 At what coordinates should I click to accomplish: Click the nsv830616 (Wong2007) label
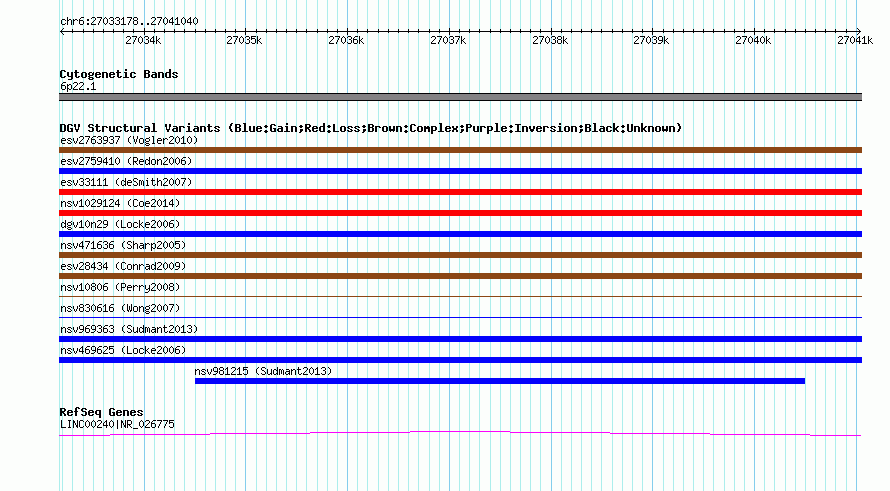coord(120,308)
